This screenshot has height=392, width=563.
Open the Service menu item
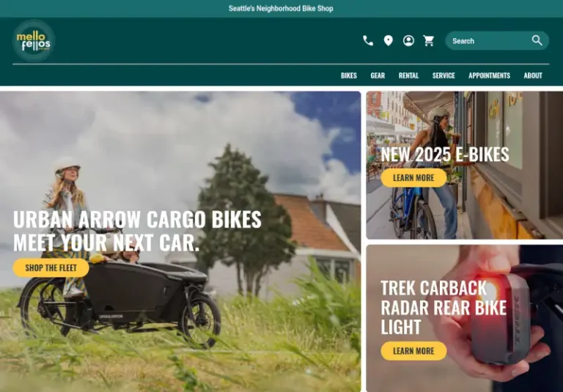click(444, 75)
